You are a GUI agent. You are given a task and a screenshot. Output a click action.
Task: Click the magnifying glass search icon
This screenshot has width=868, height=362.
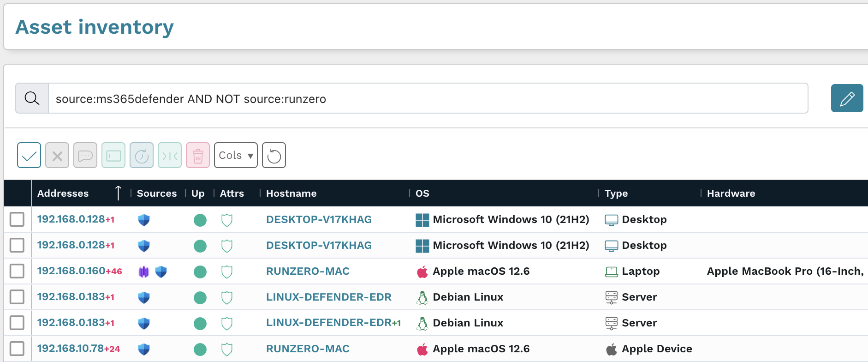coord(32,98)
